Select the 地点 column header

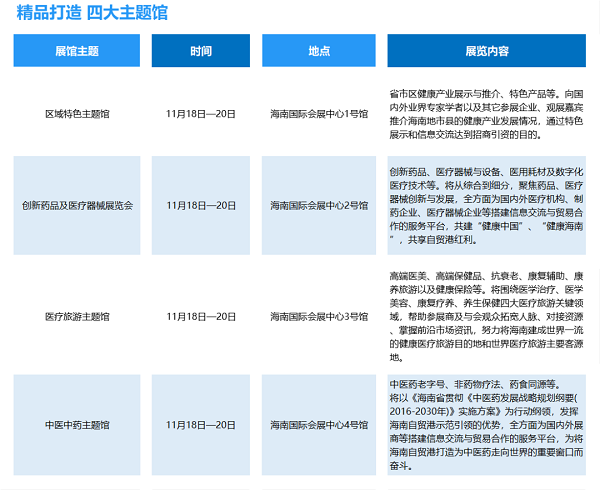click(x=319, y=50)
